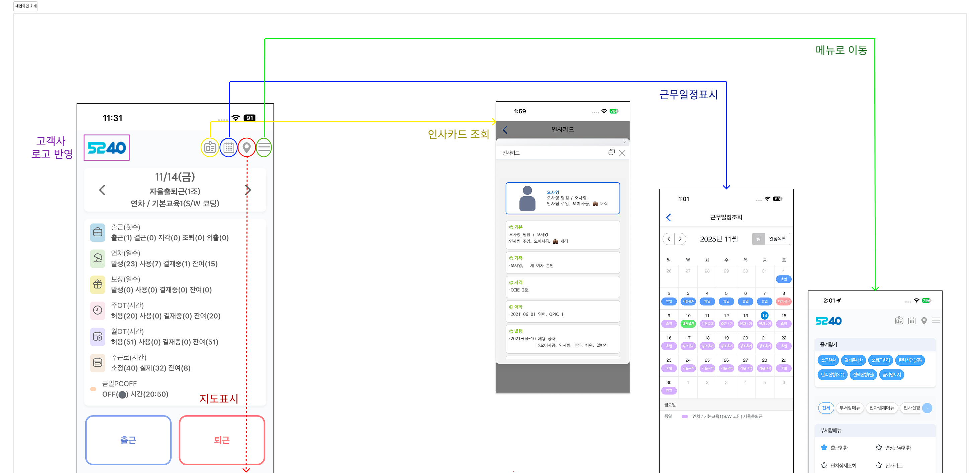Show the previous month in 근무일정조회
The height and width of the screenshot is (473, 980).
pyautogui.click(x=669, y=239)
